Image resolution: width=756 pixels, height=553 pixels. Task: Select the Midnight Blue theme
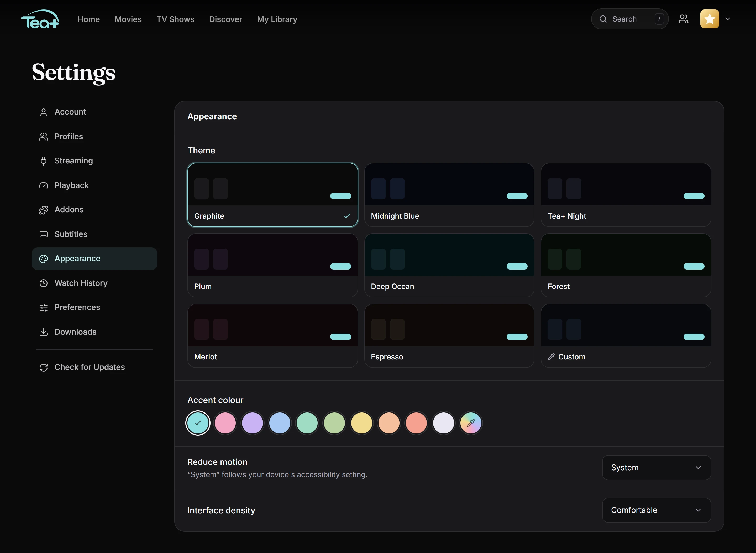[x=449, y=195]
